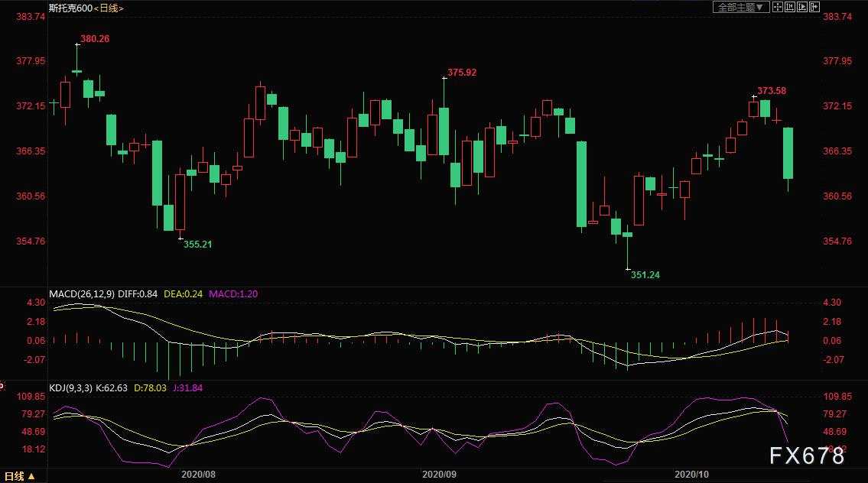Click the J:31.84 value

point(187,388)
